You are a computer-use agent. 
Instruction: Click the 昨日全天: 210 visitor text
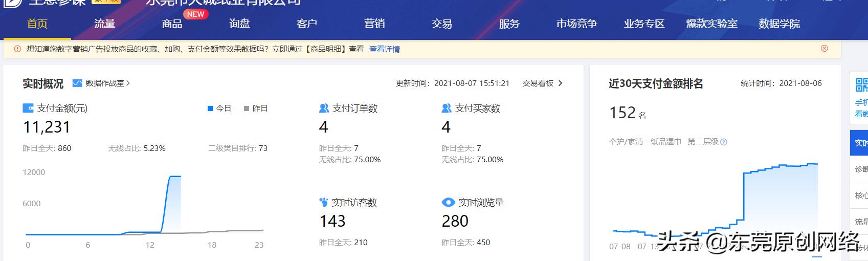click(343, 243)
